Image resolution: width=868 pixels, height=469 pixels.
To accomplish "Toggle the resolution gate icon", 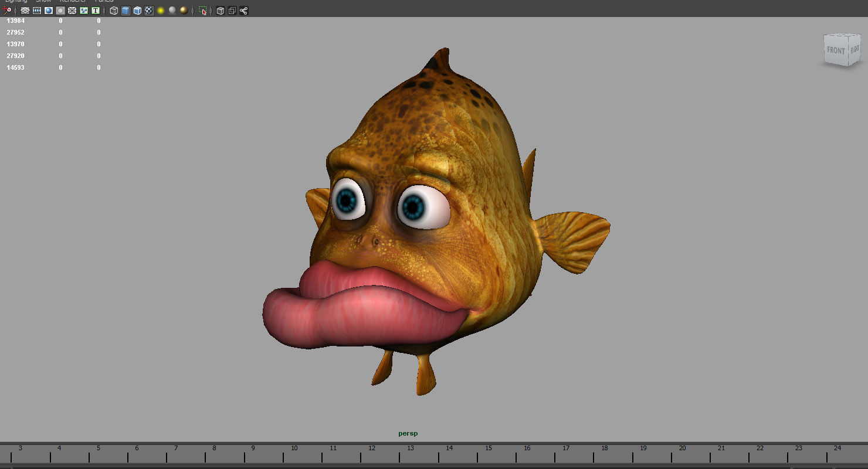I will coord(49,11).
